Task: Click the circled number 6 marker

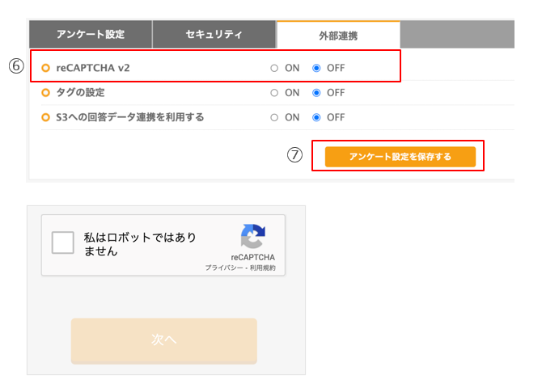Action: 16,66
